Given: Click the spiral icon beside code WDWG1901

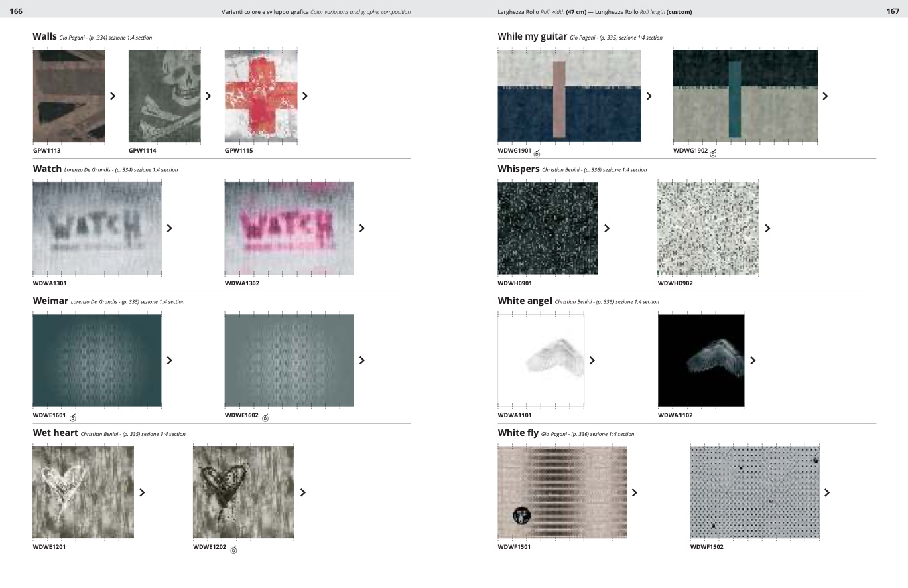Looking at the screenshot, I should 537,154.
